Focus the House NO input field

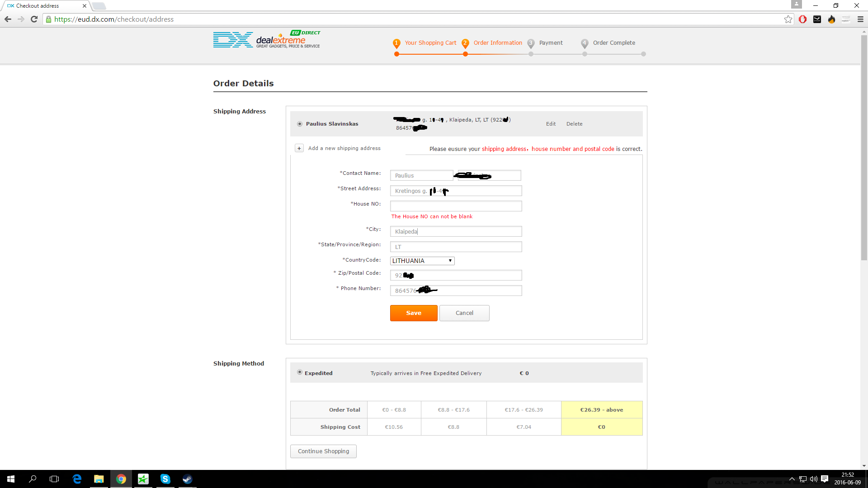pyautogui.click(x=456, y=206)
